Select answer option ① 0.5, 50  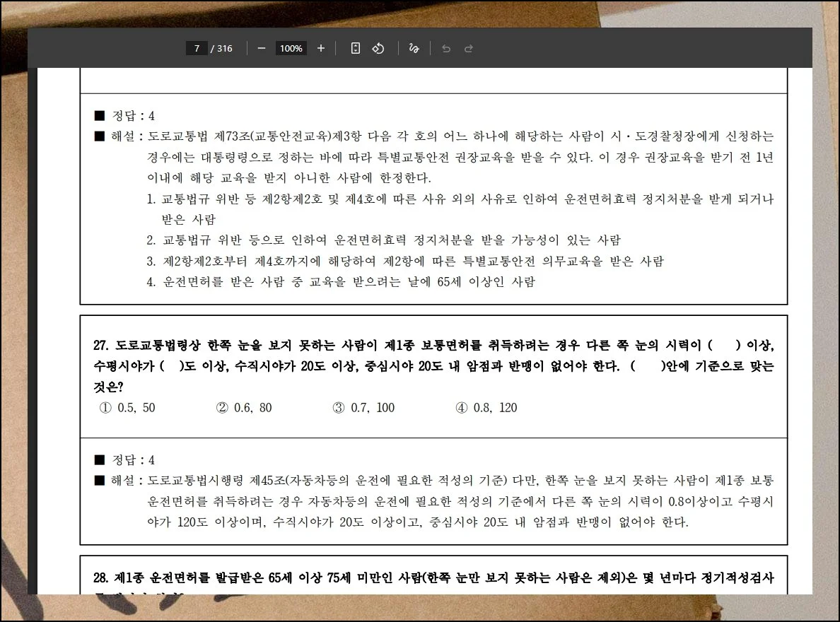pos(127,408)
